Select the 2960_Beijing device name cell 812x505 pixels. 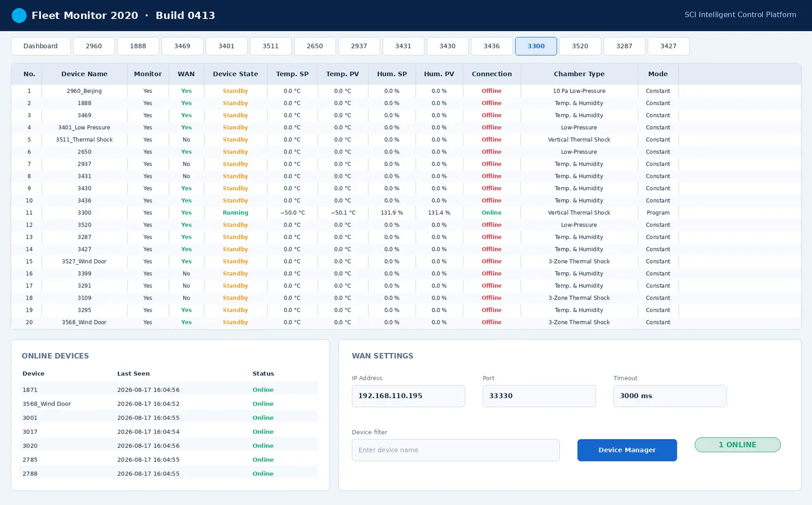pos(84,91)
